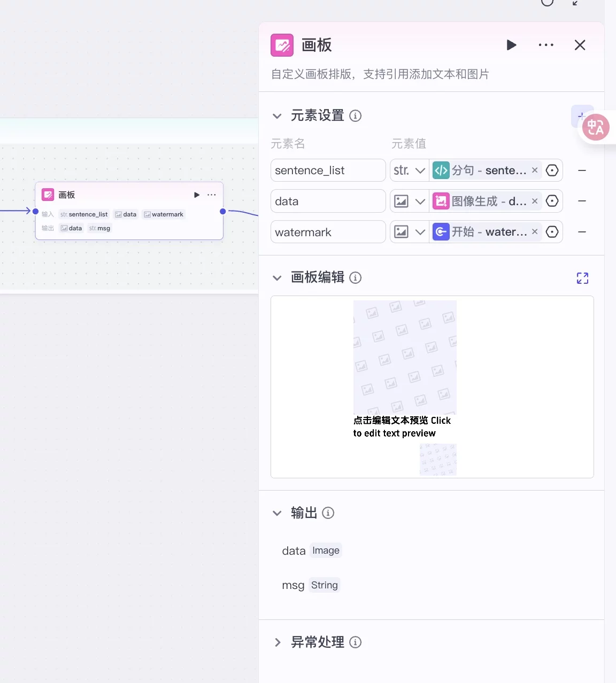Viewport: 616px width, 683px height.
Task: Click the watermark element name input field
Action: (x=328, y=231)
